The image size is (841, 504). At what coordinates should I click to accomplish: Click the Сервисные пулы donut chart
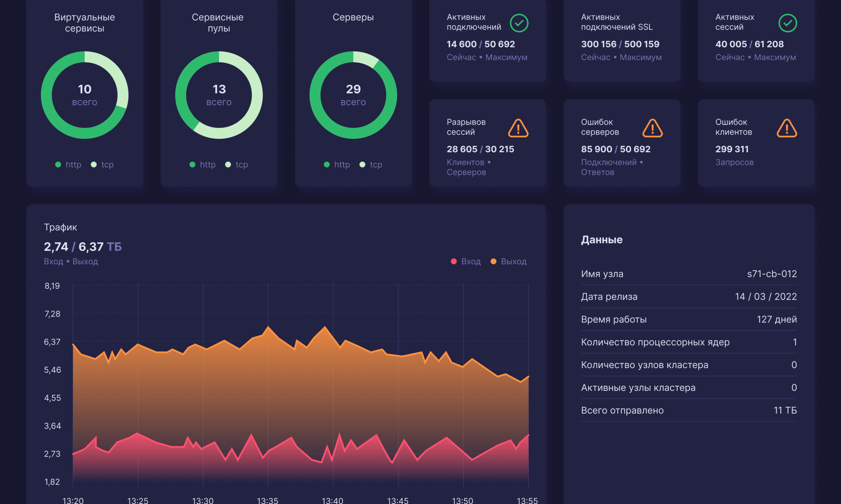pos(219,95)
